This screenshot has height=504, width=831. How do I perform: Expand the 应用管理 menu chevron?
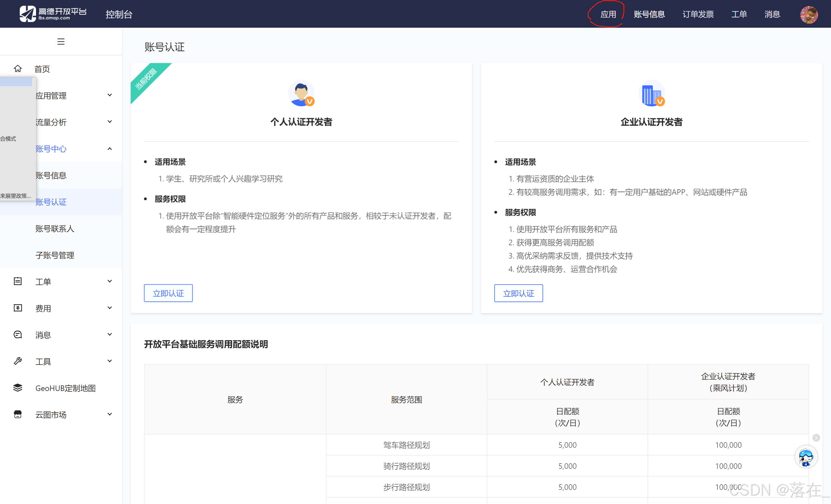tap(110, 95)
